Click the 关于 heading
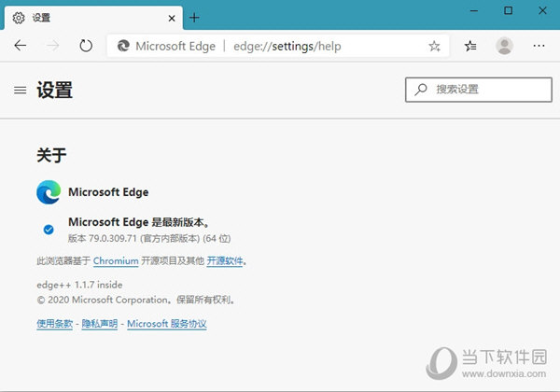This screenshot has width=560, height=392. click(51, 155)
